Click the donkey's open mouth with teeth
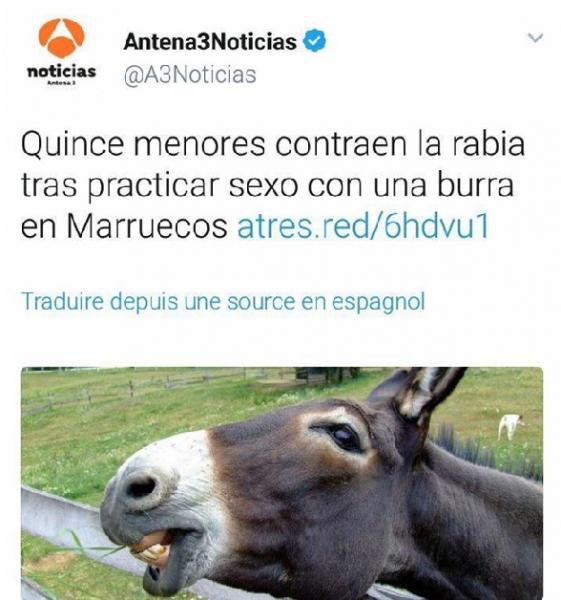 click(153, 545)
